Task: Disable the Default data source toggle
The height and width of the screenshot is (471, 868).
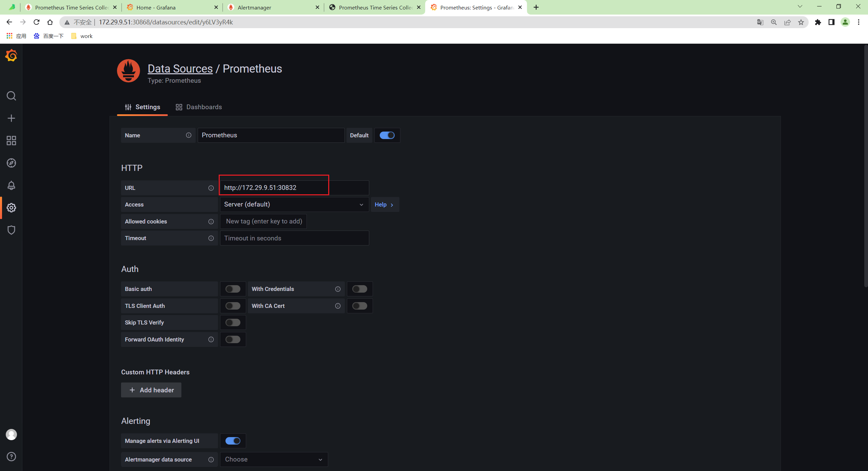Action: click(387, 135)
